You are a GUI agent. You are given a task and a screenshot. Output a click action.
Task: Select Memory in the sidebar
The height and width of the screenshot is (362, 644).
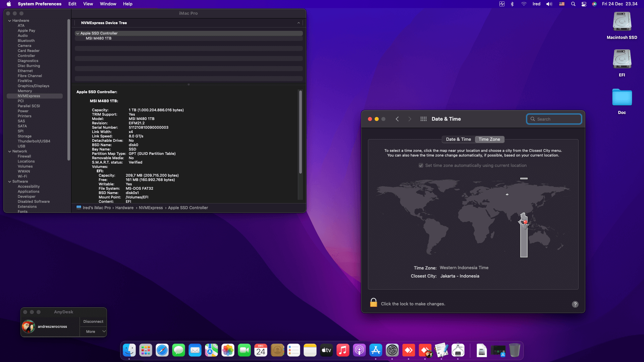(x=25, y=91)
